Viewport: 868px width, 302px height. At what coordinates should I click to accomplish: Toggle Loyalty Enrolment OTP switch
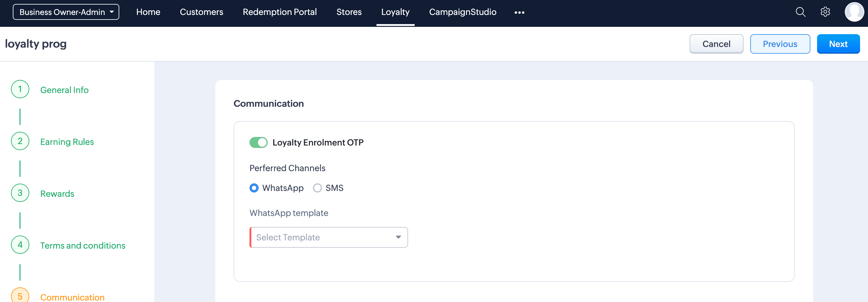(x=258, y=142)
